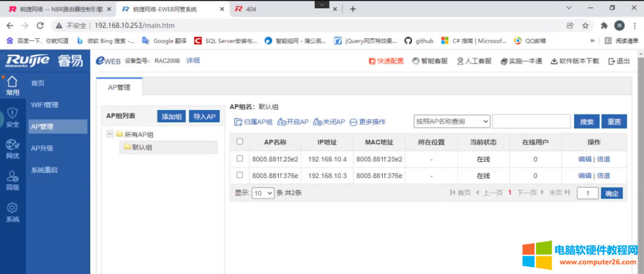Click the AP search text field
644x274 pixels.
pyautogui.click(x=531, y=122)
